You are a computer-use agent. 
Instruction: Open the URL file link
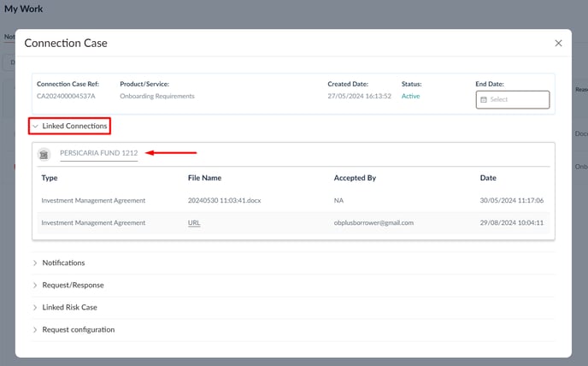pyautogui.click(x=194, y=223)
